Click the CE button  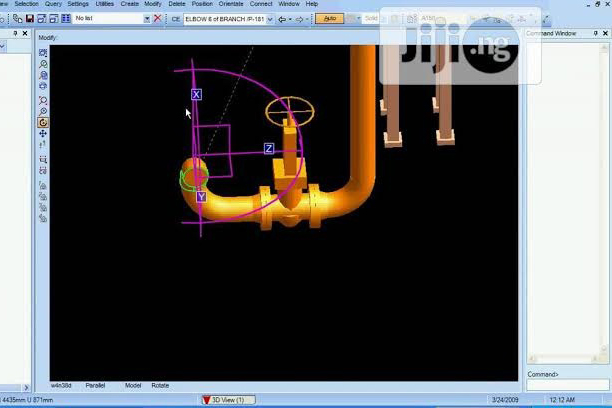click(176, 19)
